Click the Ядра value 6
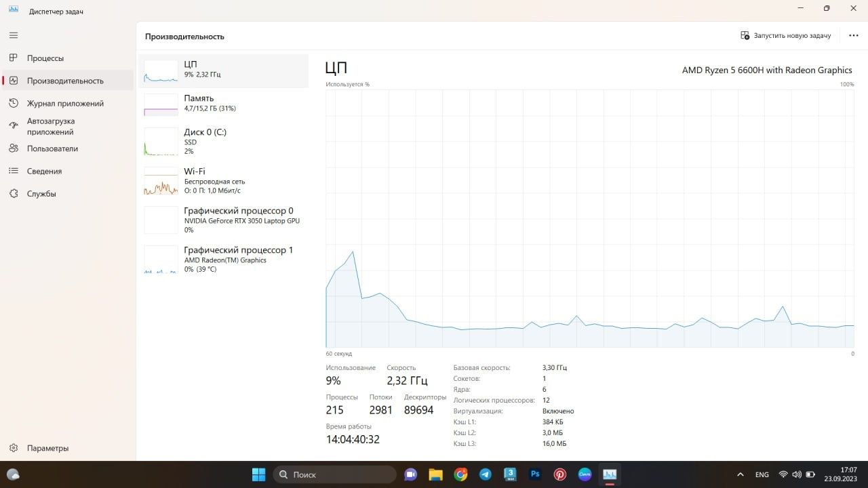This screenshot has width=868, height=488. pos(545,389)
